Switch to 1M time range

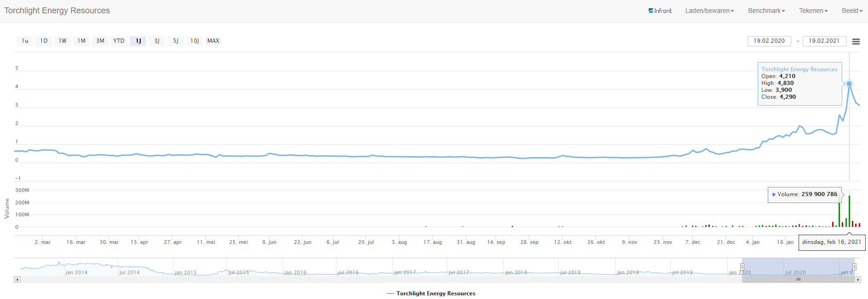coord(81,41)
